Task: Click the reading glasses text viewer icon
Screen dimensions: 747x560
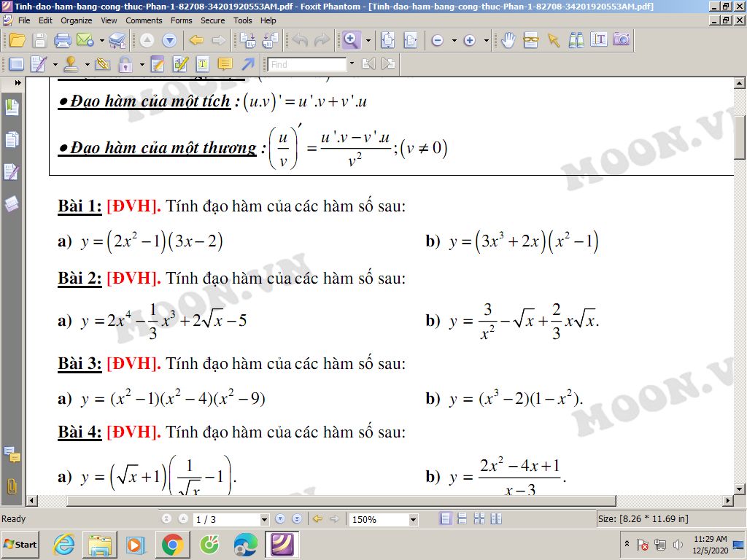Action: coord(531,41)
